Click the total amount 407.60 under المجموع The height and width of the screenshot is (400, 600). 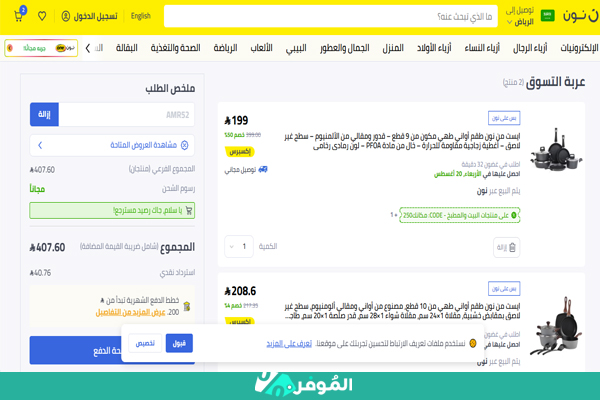pos(47,247)
